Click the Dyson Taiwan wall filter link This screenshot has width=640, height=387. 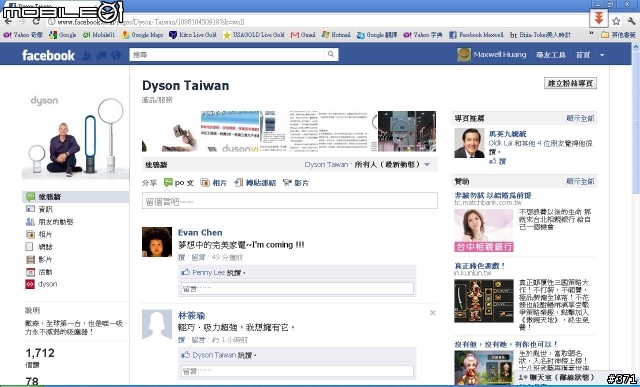[326, 165]
